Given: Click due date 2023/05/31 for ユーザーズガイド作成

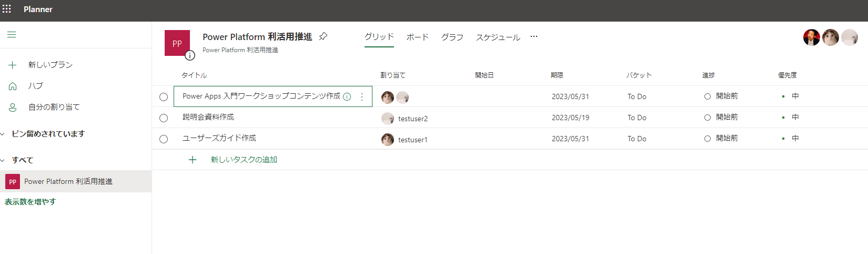Looking at the screenshot, I should click(x=570, y=139).
